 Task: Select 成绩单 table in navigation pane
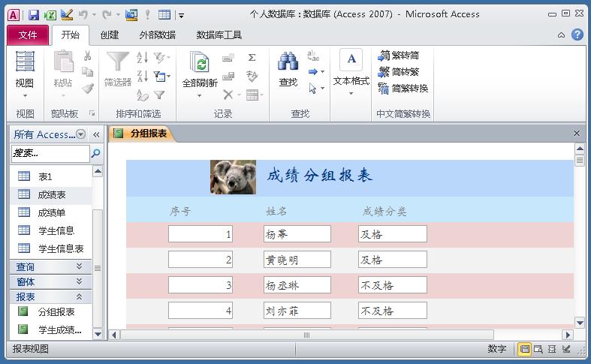point(51,212)
